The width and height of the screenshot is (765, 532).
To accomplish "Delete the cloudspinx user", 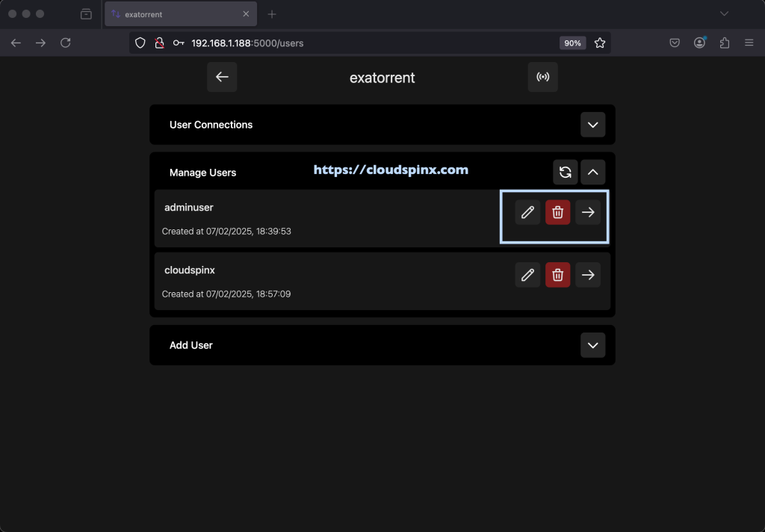I will tap(557, 275).
